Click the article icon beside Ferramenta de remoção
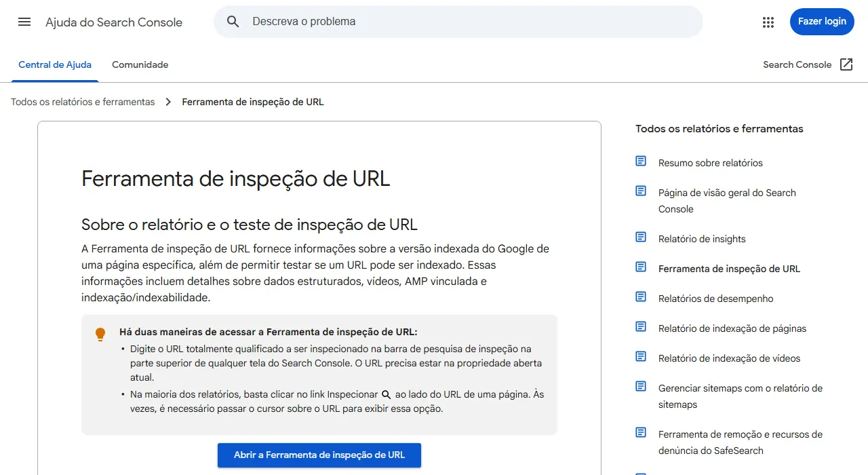 click(641, 432)
